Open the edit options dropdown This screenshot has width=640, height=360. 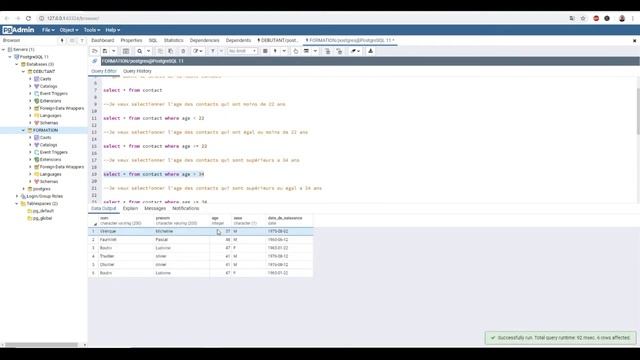pyautogui.click(x=198, y=51)
